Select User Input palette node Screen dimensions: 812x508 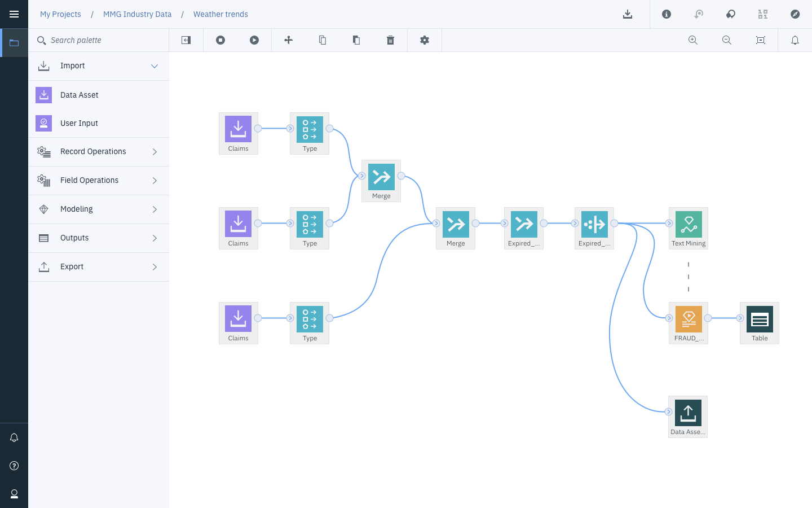click(x=99, y=123)
